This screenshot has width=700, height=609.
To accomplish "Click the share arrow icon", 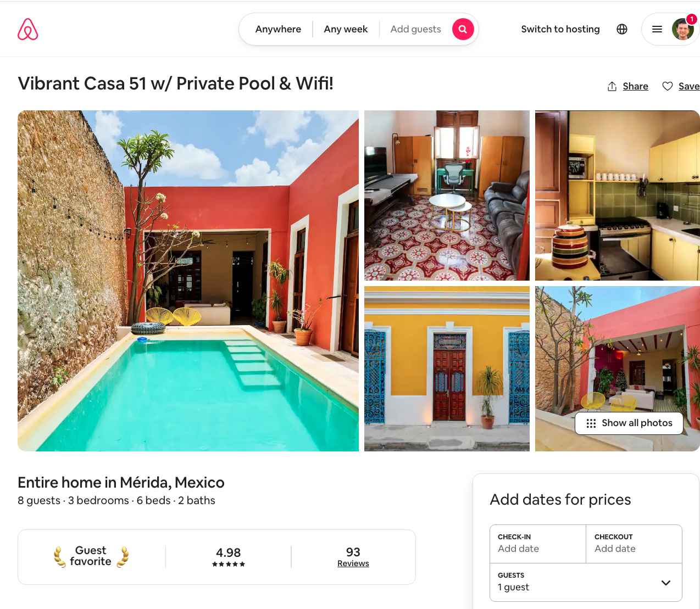I will pos(612,86).
